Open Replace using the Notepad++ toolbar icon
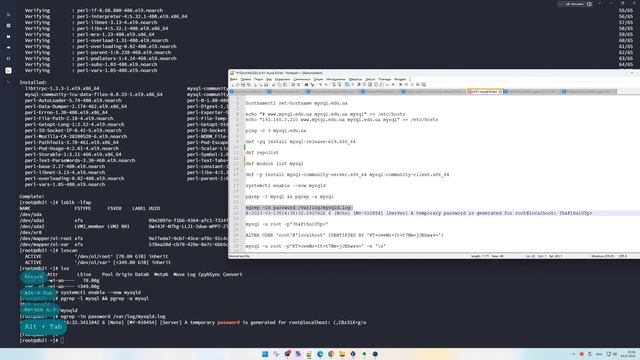 click(313, 84)
